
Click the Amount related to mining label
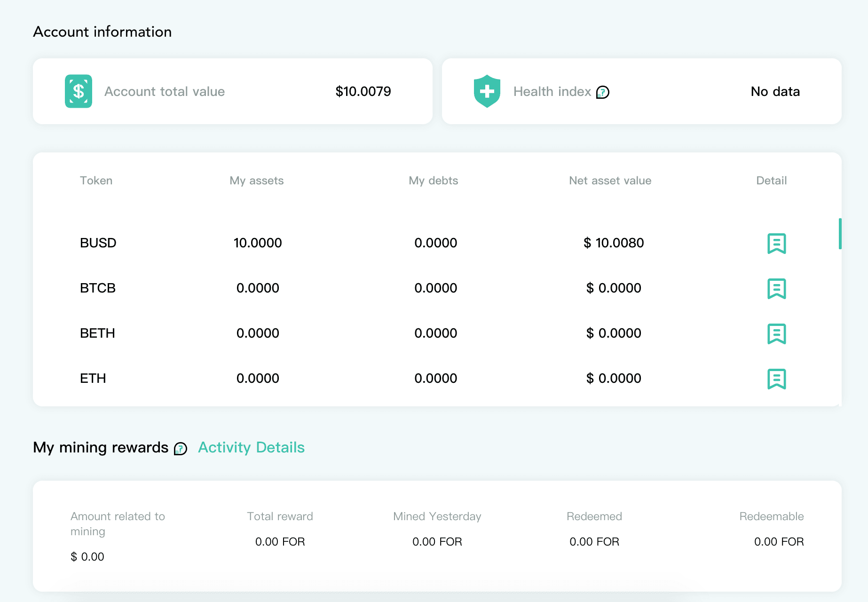click(x=118, y=524)
